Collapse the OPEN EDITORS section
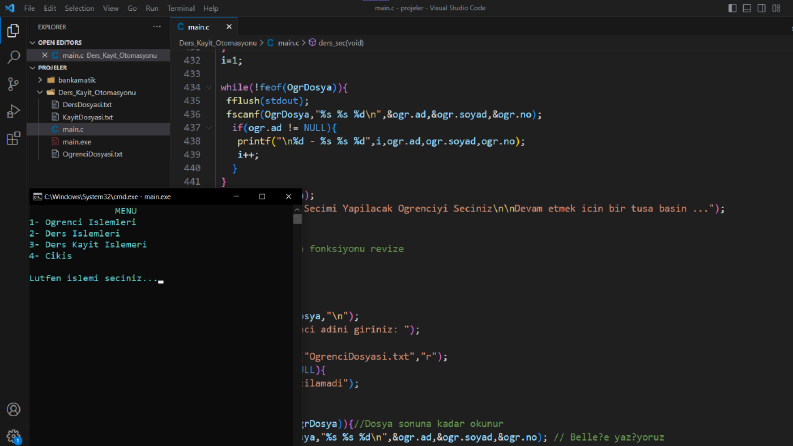Screen dimensions: 793x446 click(x=60, y=42)
